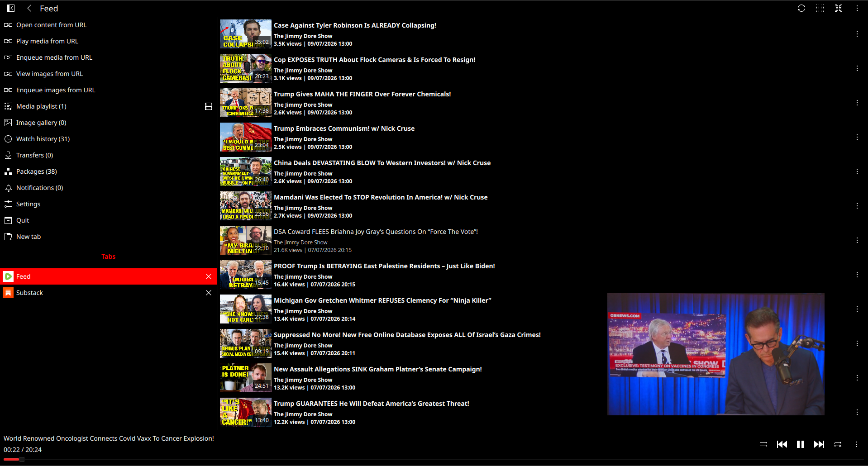Screen dimensions: 868x466
Task: Open options menu for MAHA Forever Chemicals video
Action: tap(857, 103)
